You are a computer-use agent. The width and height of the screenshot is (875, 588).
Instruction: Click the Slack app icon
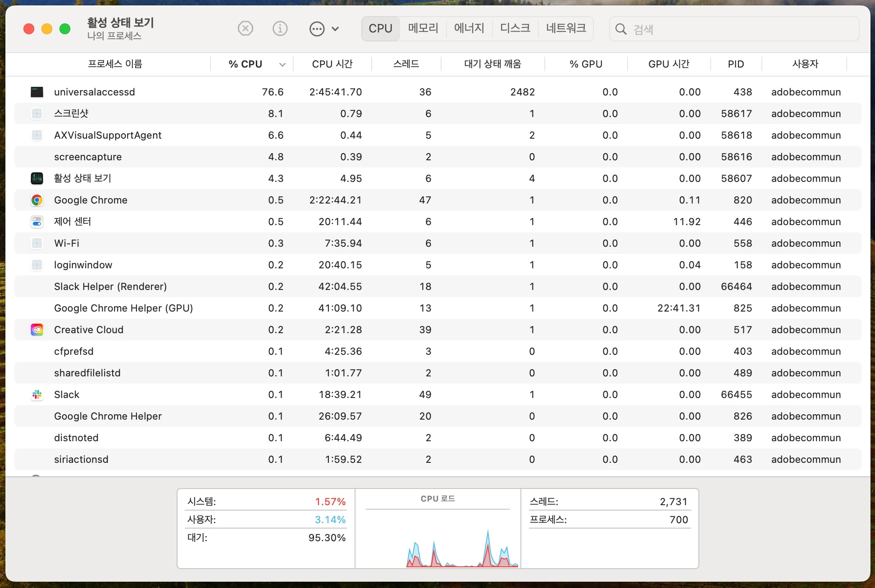pos(37,395)
